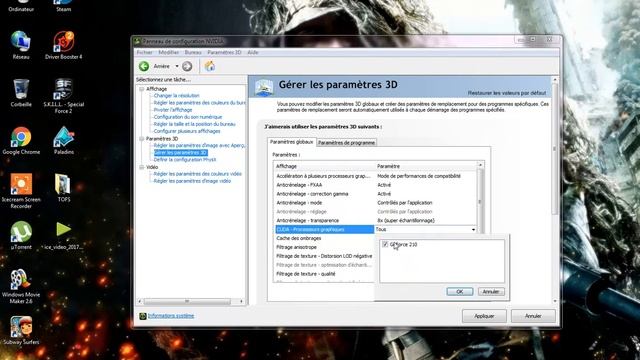Switch to Paramètres globaux tab
This screenshot has height=360, width=640.
point(291,142)
